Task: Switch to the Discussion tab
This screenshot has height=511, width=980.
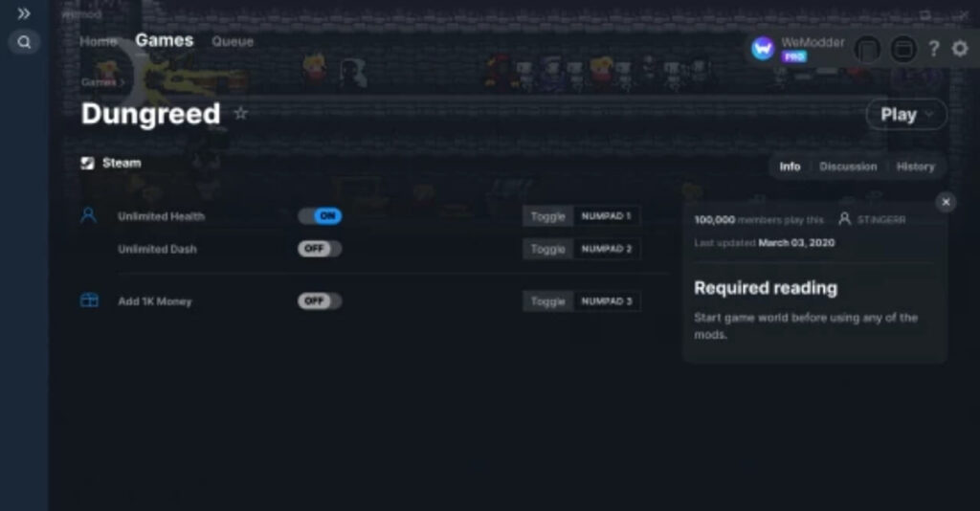Action: tap(848, 167)
